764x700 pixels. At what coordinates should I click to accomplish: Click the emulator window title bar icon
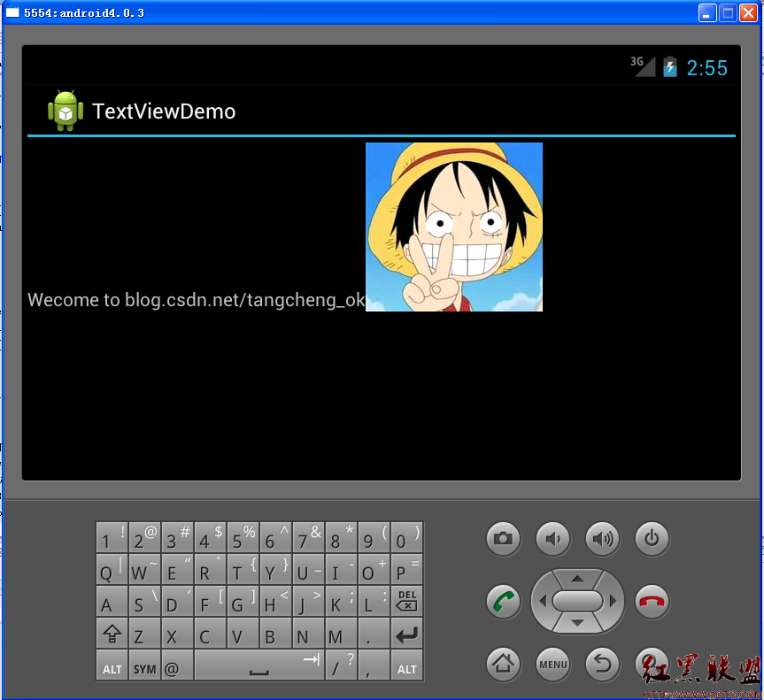coord(12,12)
